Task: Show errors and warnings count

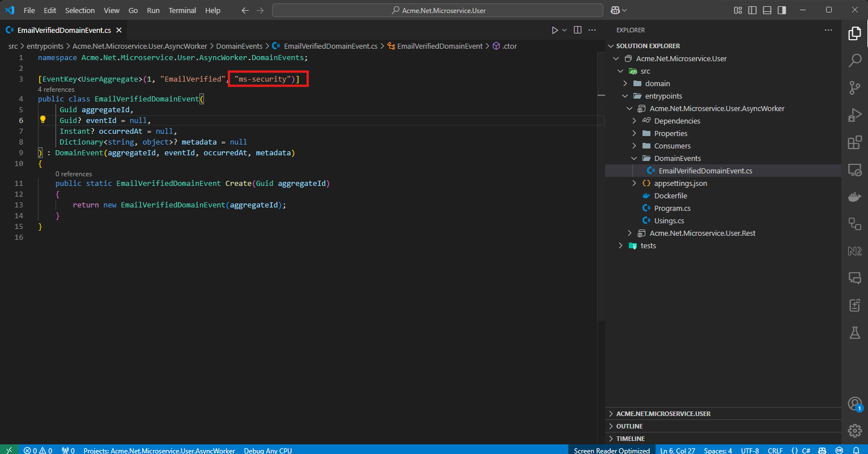Action: pos(38,450)
